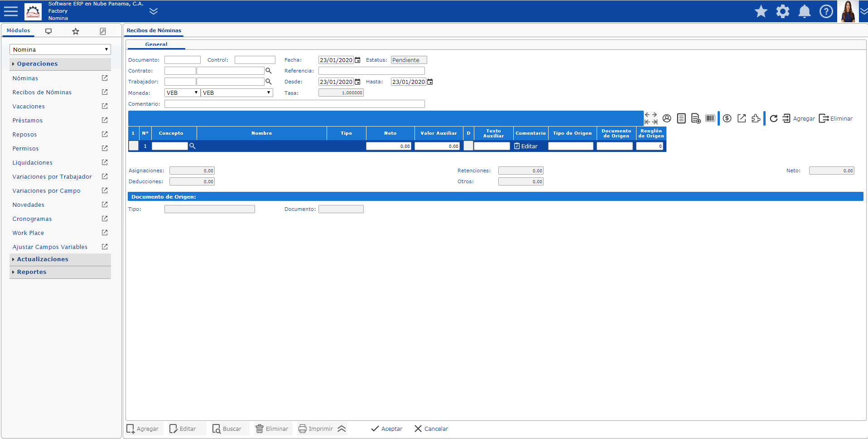This screenshot has height=439, width=868.
Task: Expand the chevron beside the user avatar
Action: (x=863, y=11)
